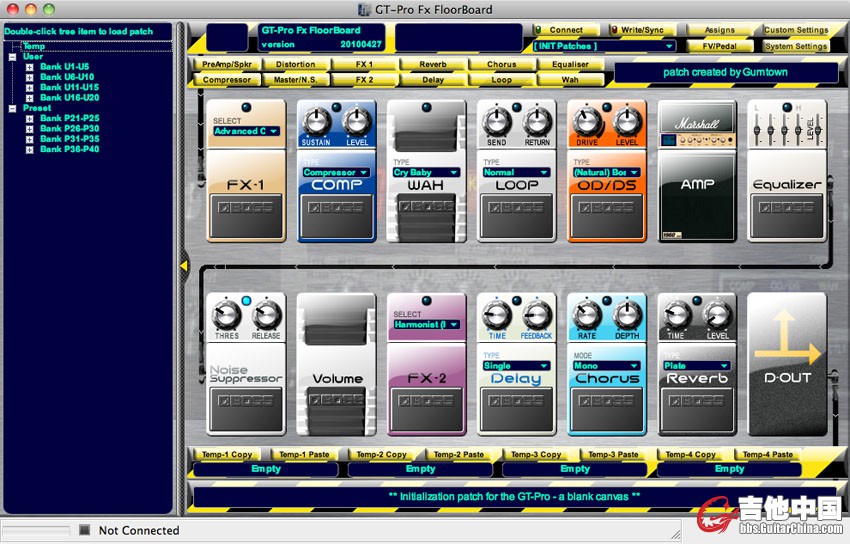Toggle the WAH pedal LED
850x544 pixels.
tap(427, 107)
